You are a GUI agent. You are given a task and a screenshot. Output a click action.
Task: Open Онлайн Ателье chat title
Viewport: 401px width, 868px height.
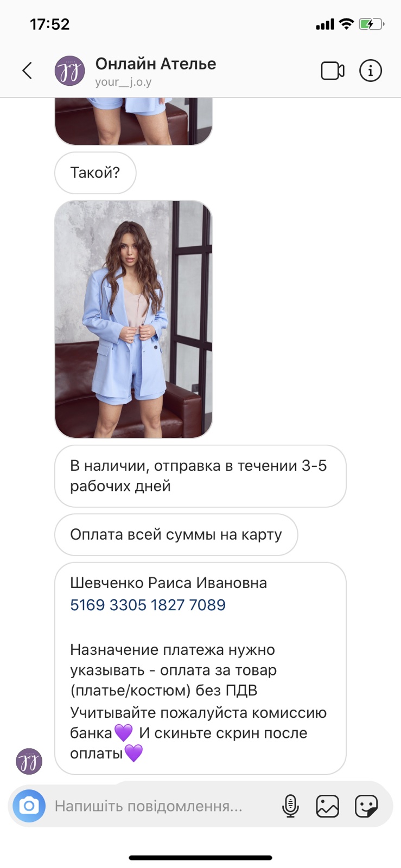click(156, 64)
